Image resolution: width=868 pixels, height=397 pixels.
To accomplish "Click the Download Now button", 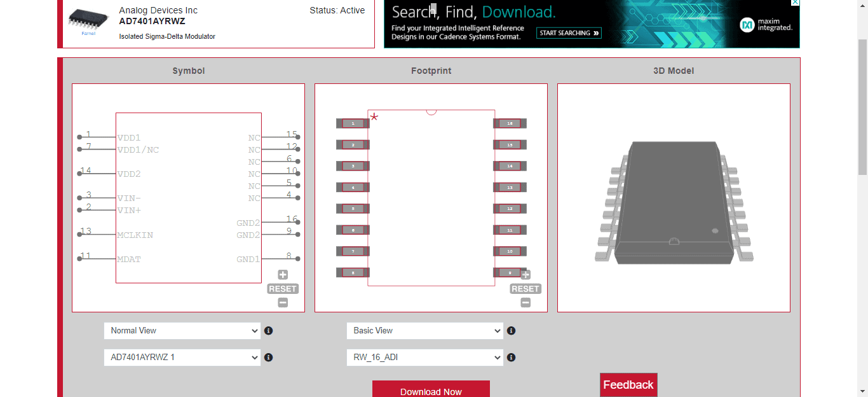I will pos(431,389).
